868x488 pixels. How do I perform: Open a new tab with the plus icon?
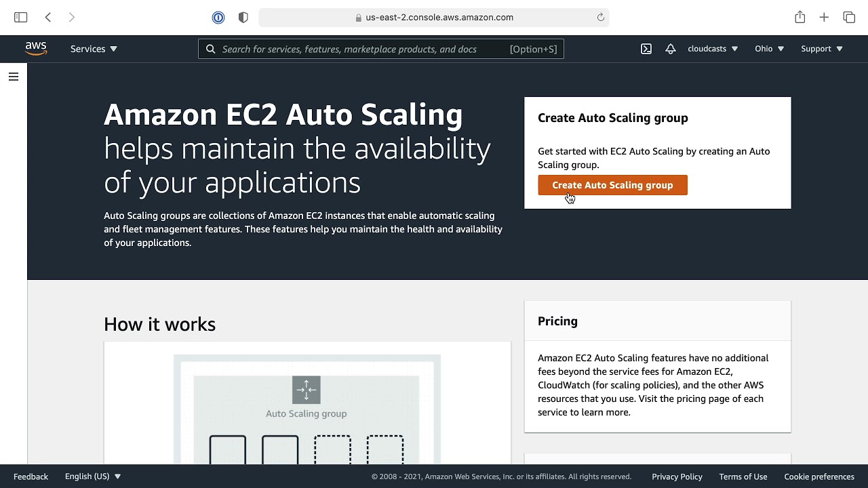[x=824, y=18]
